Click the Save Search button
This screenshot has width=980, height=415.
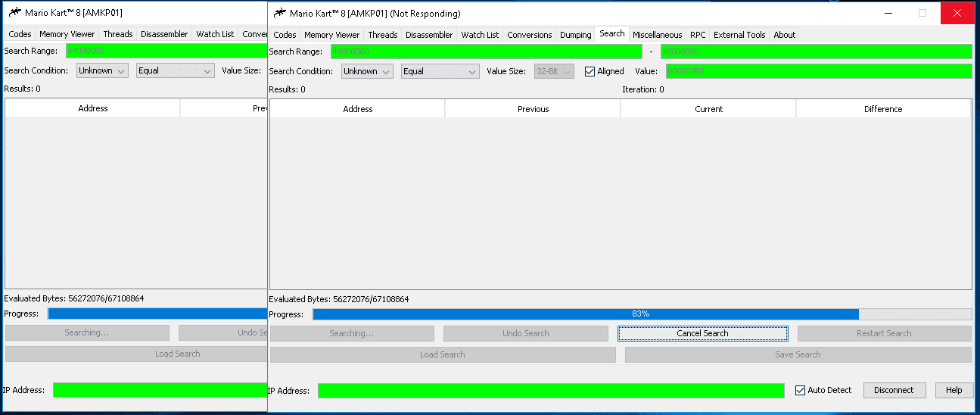798,354
